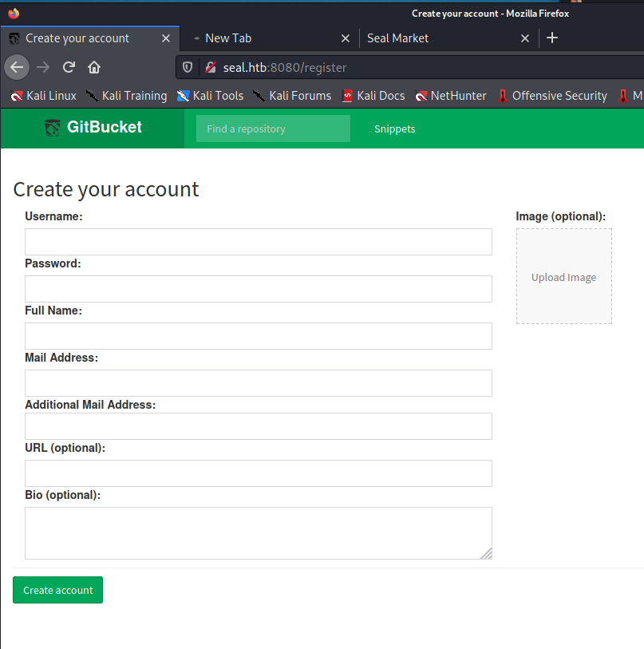The width and height of the screenshot is (644, 649).
Task: Click the browser back arrow button
Action: tap(17, 67)
